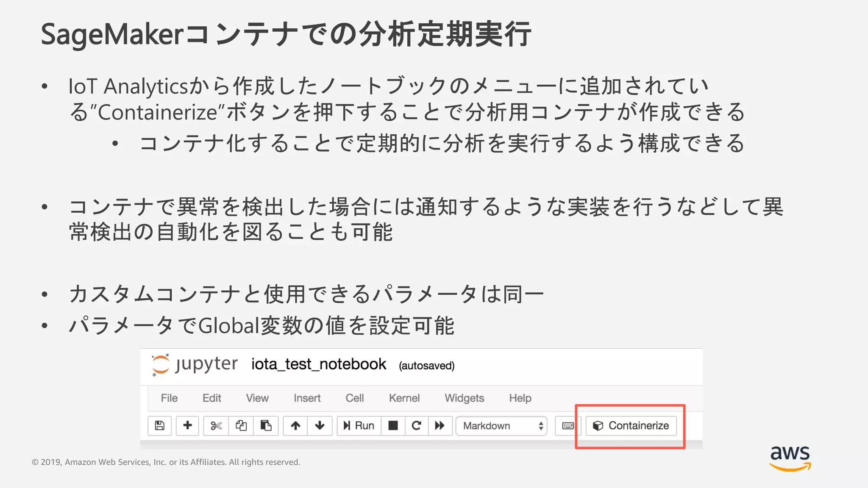Restart kernel and rerun notebook fast-forward icon
Image resolution: width=868 pixels, height=488 pixels.
pos(440,426)
